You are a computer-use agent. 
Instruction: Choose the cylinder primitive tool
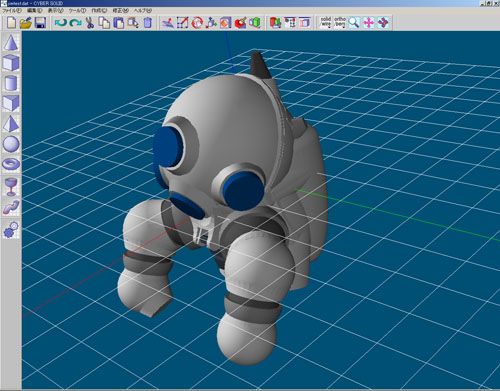[x=11, y=83]
